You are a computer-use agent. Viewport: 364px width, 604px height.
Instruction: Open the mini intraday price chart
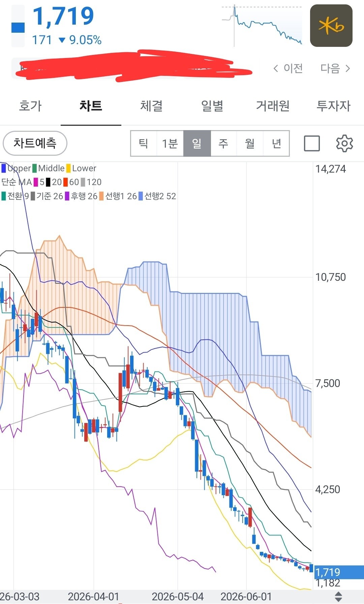point(262,26)
